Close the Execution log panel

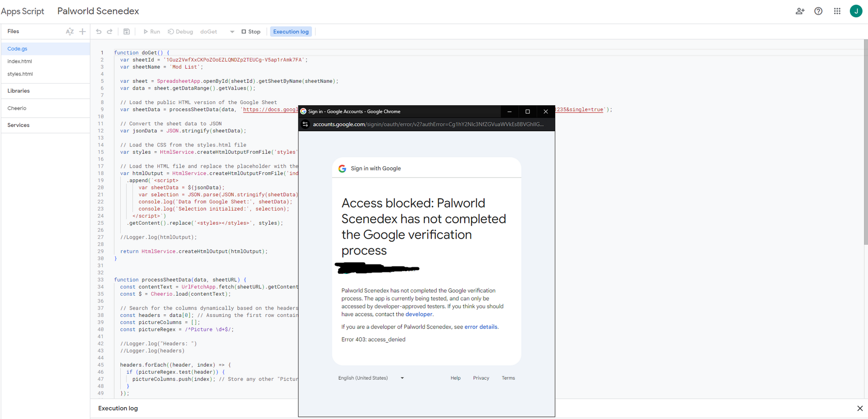tap(860, 408)
